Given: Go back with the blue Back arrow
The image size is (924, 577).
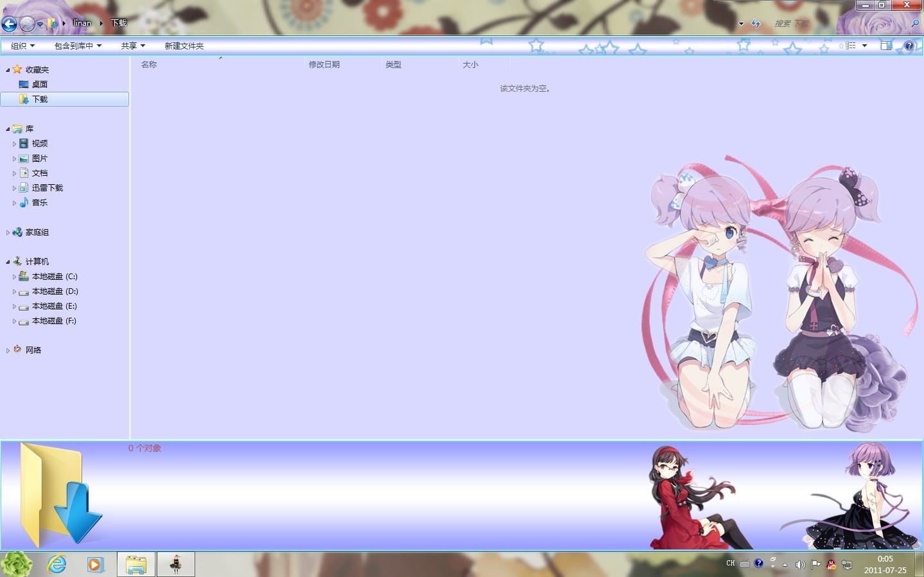Looking at the screenshot, I should [9, 24].
